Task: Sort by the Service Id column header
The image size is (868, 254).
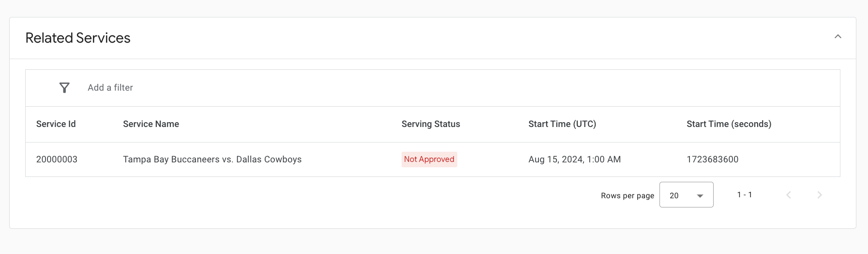Action: [56, 124]
